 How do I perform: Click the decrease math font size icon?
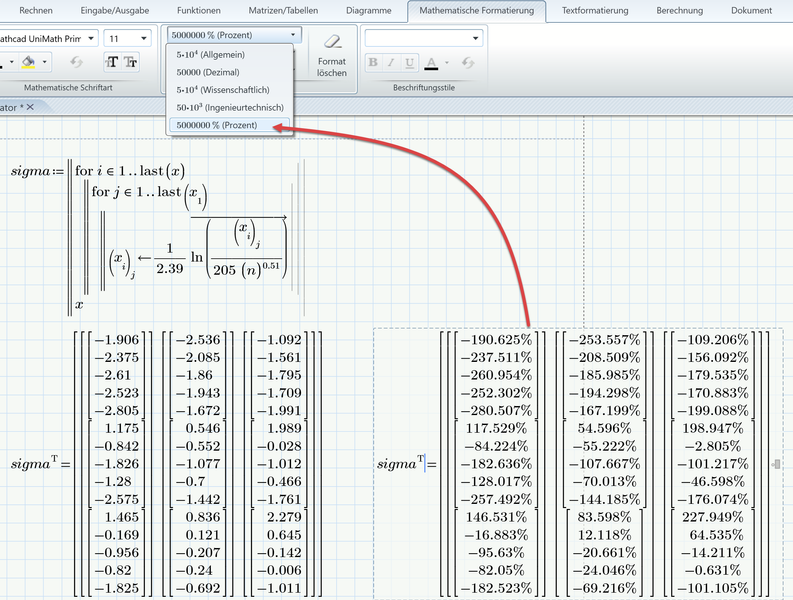(x=131, y=63)
